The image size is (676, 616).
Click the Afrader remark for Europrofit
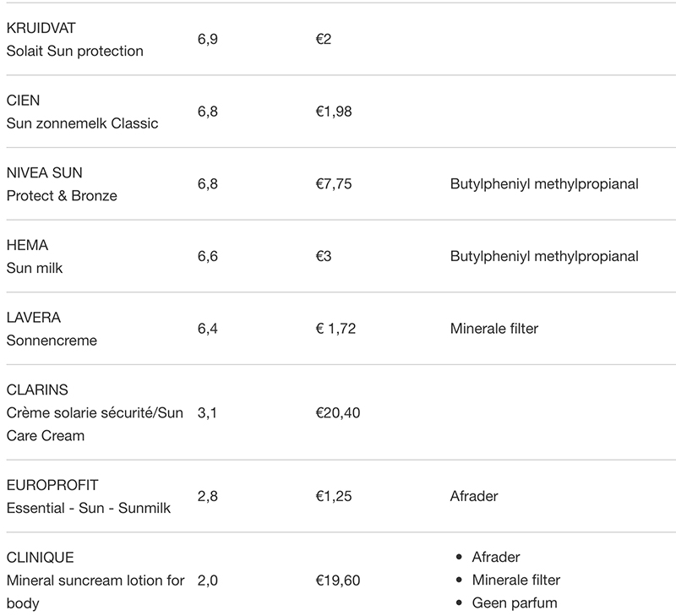pyautogui.click(x=474, y=497)
